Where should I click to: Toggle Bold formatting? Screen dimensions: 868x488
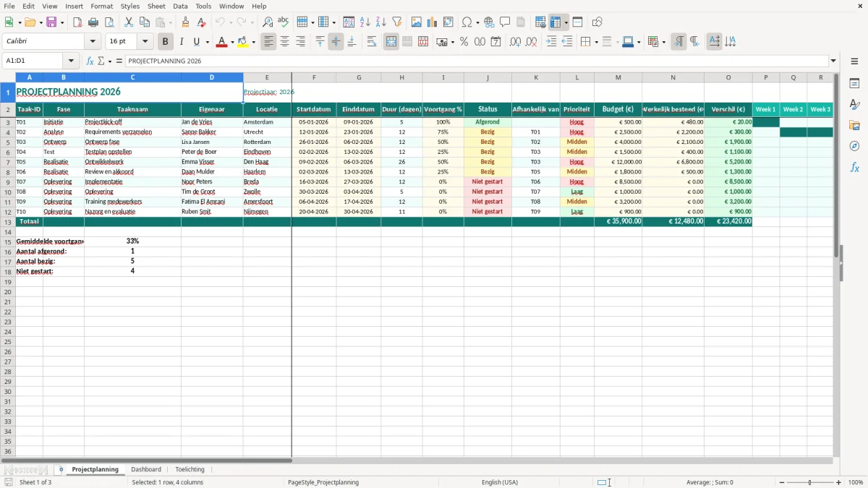click(x=165, y=42)
